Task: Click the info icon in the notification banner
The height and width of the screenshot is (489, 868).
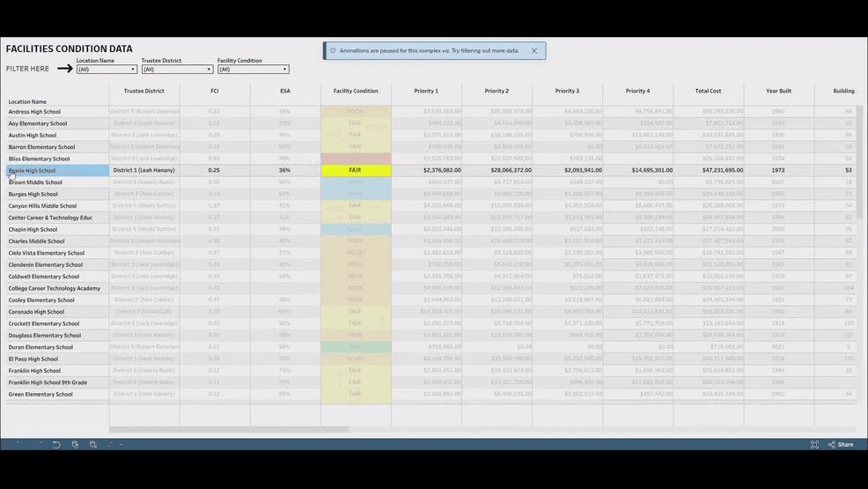Action: (333, 50)
